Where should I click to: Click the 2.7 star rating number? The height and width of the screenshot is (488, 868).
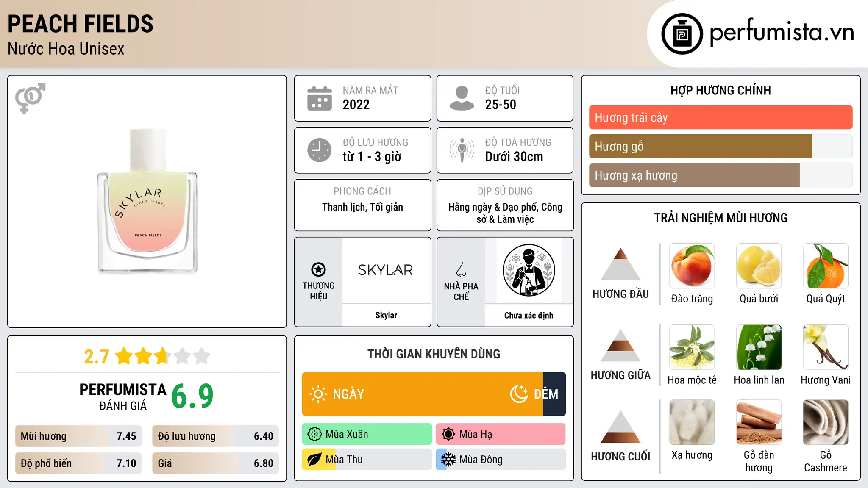[x=97, y=357]
